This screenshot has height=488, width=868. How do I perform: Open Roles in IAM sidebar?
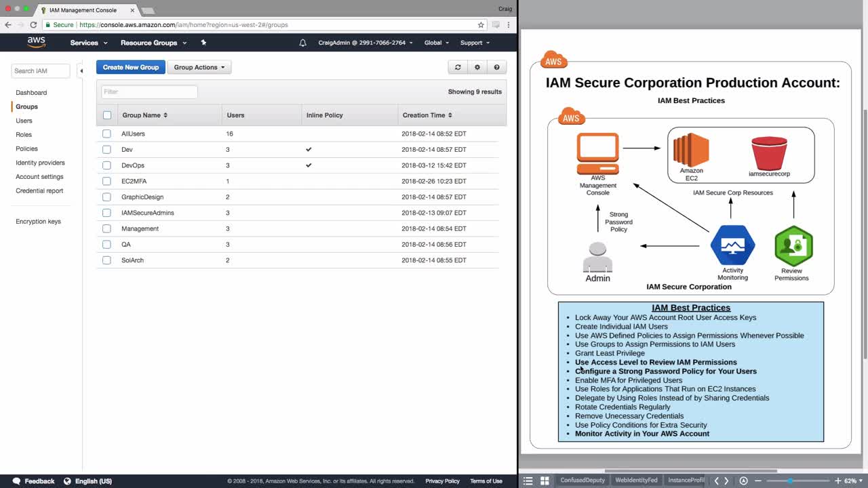click(24, 135)
